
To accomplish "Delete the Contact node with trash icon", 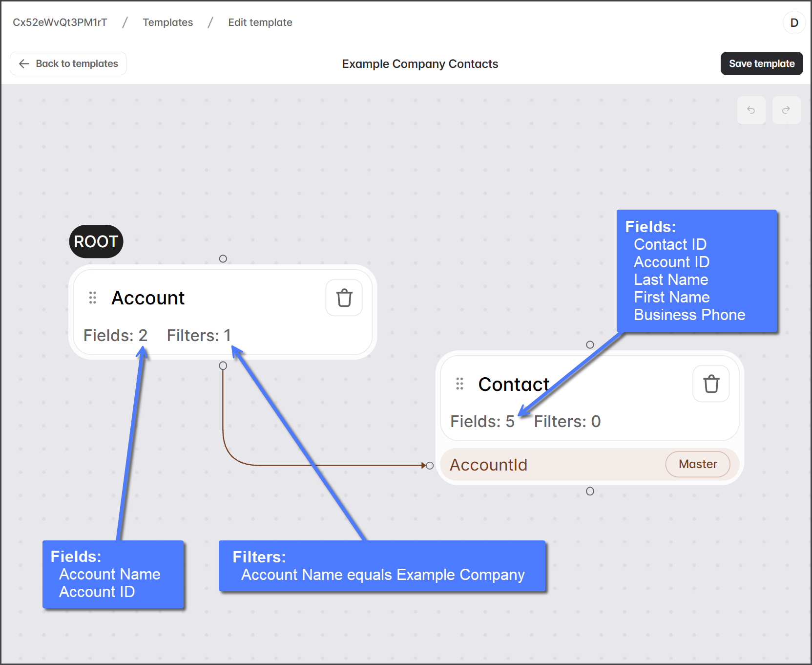I will (711, 384).
